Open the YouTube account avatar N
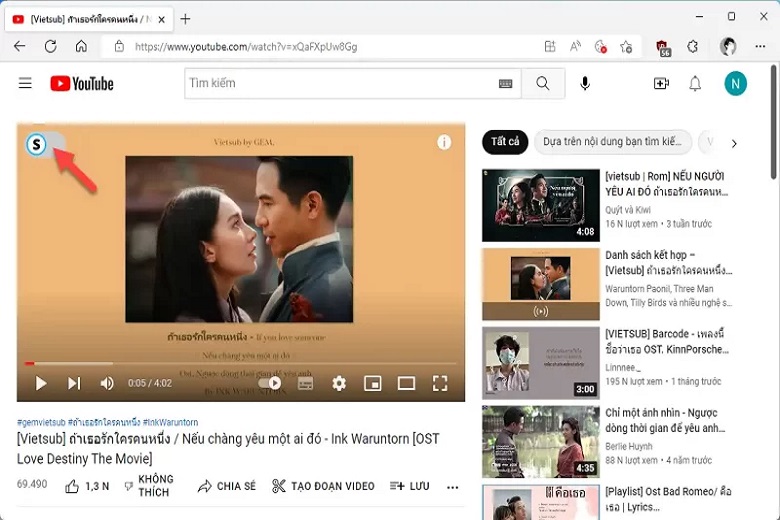The width and height of the screenshot is (780, 520). click(735, 83)
